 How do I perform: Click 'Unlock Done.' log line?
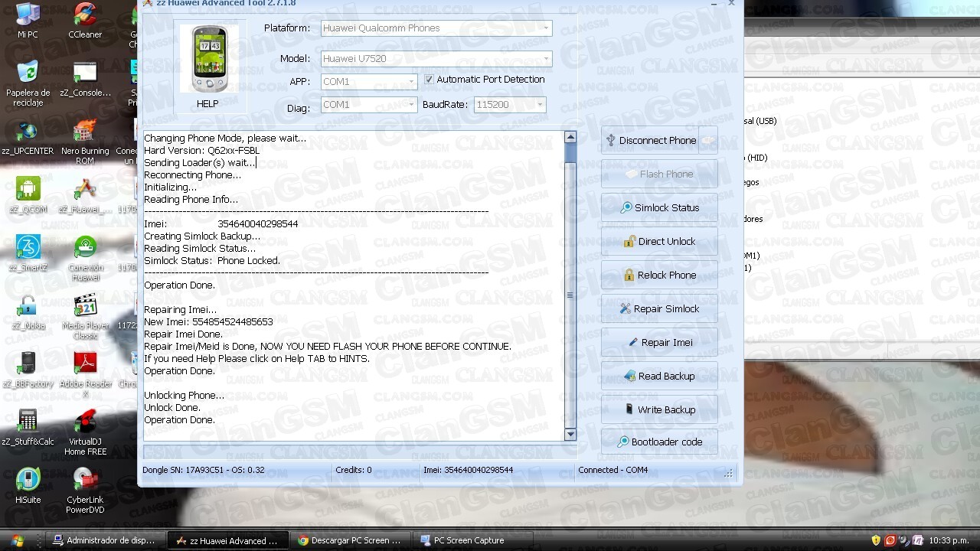pos(172,408)
